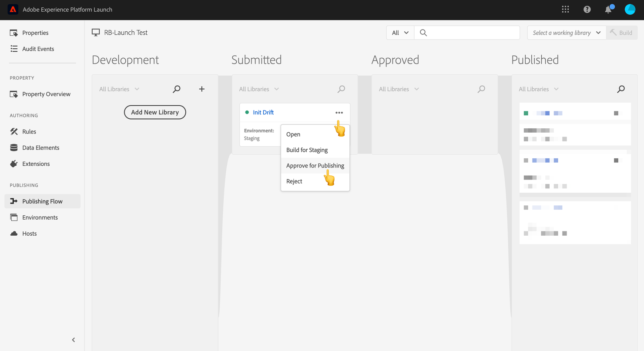Image resolution: width=644 pixels, height=351 pixels.
Task: Expand Published All Libraries filter
Action: click(539, 89)
